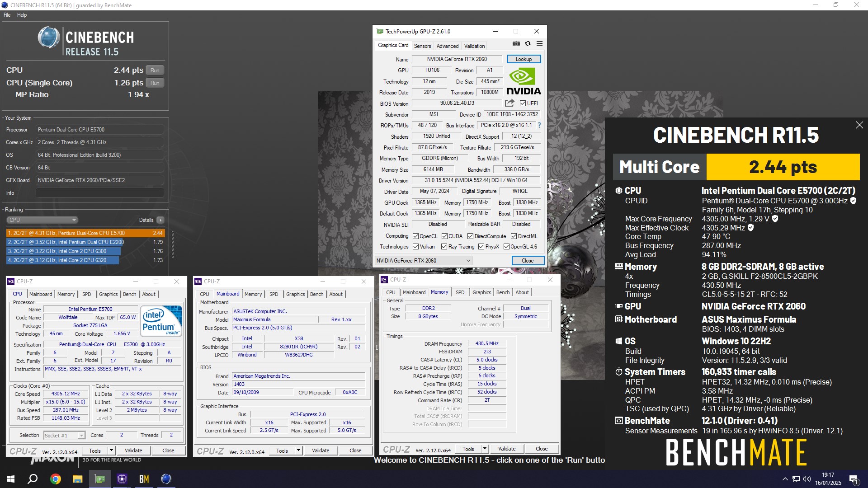Toggle the Vulkan checkbox

415,247
